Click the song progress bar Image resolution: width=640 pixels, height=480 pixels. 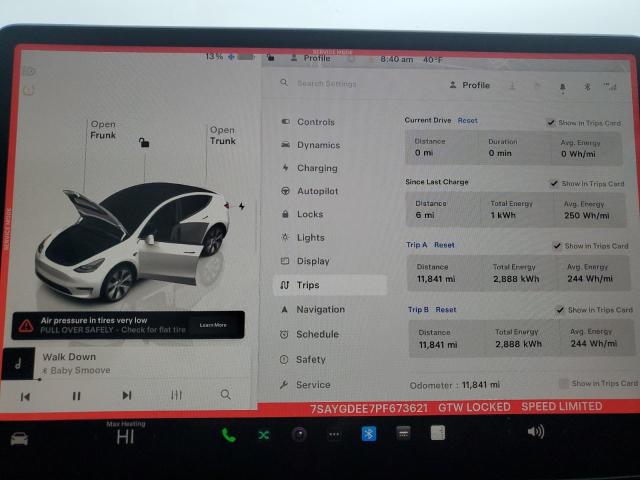click(x=143, y=379)
